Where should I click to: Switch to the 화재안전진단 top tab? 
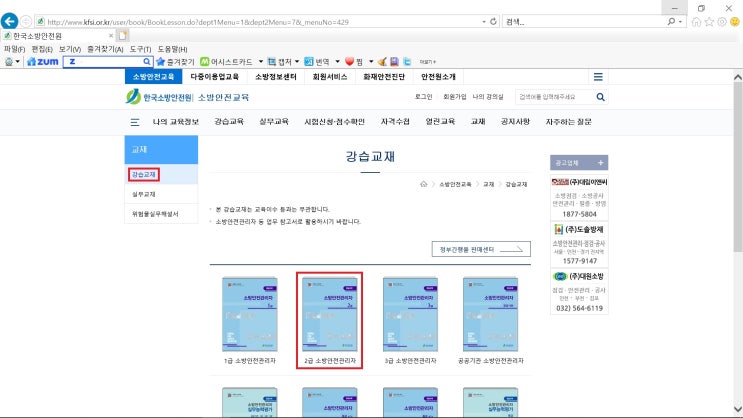pyautogui.click(x=384, y=76)
